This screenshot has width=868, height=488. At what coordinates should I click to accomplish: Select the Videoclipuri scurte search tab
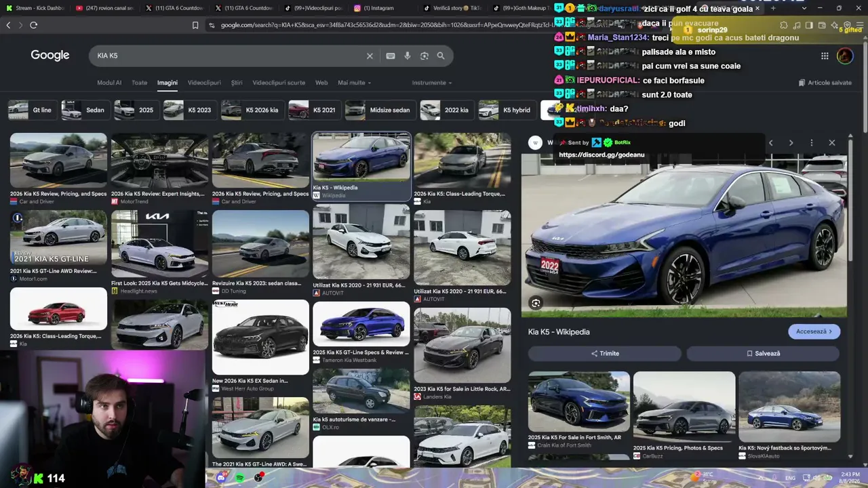pyautogui.click(x=279, y=83)
